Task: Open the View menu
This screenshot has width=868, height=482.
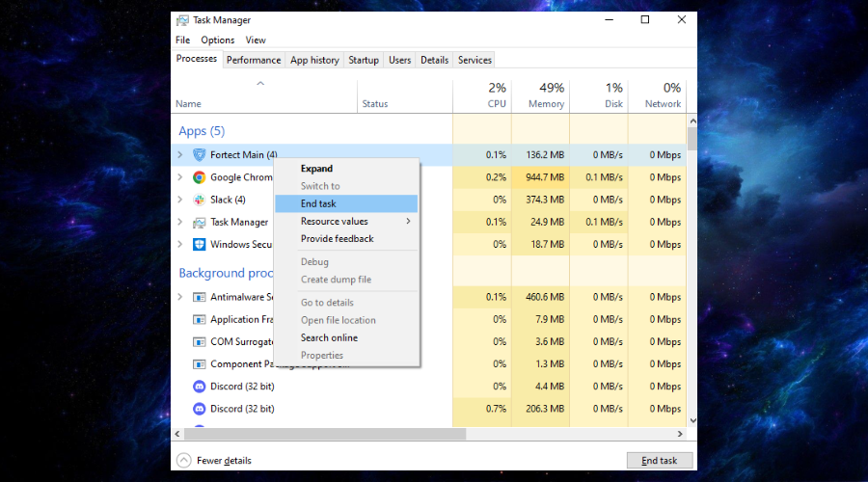Action: 256,40
